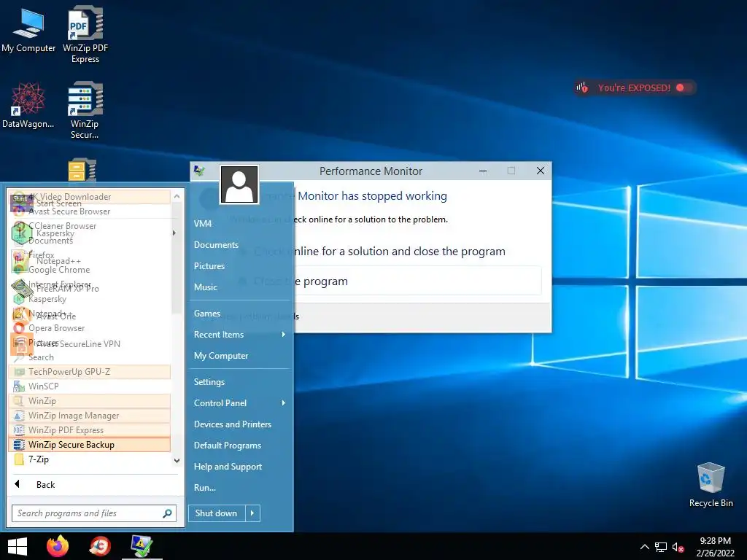
Task: Click the "You're EXPOSED!" warning text
Action: click(x=634, y=87)
